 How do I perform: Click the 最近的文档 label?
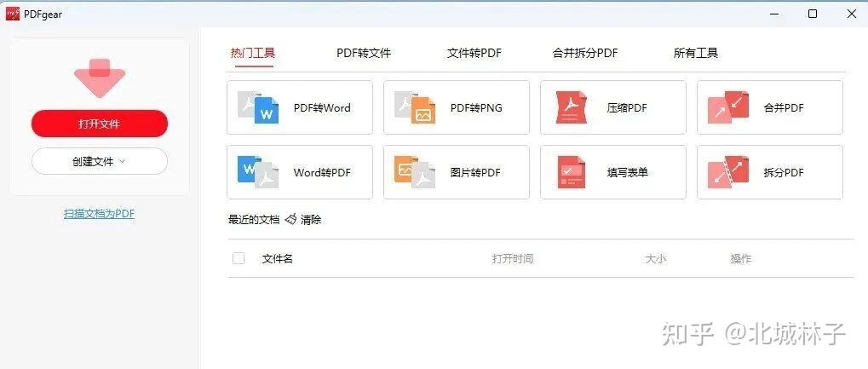point(254,219)
